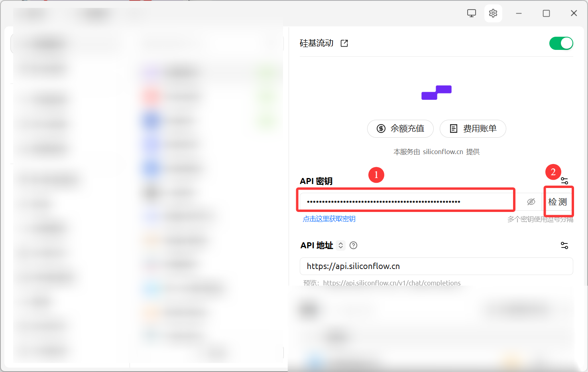Maximize the application window
The width and height of the screenshot is (588, 372).
(x=546, y=13)
